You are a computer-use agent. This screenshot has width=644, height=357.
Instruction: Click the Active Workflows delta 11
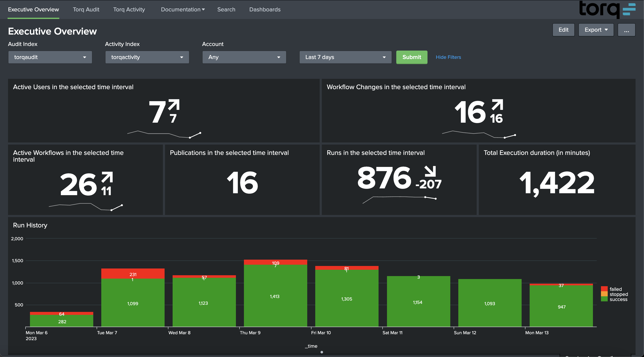coord(106,191)
